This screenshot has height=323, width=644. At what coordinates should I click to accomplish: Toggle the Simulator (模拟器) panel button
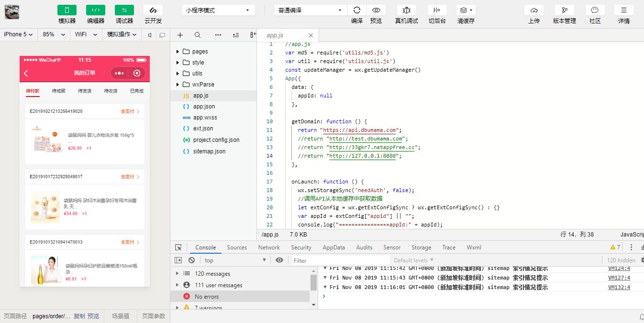tap(67, 10)
